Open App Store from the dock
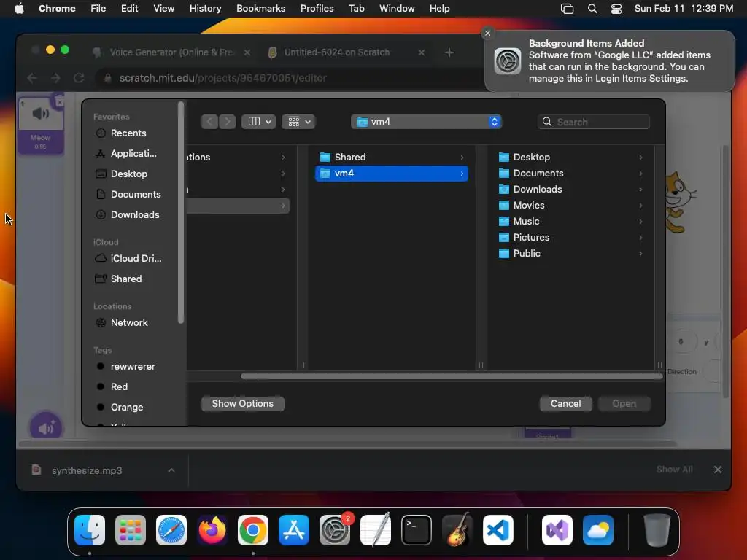747x560 pixels. point(294,530)
